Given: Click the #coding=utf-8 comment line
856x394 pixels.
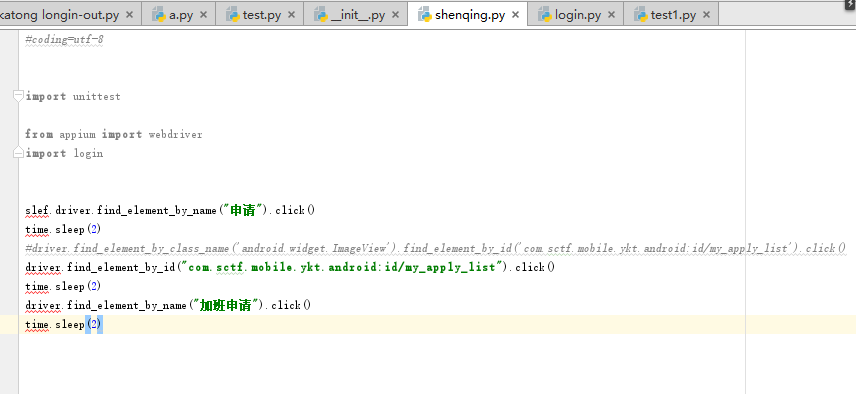Looking at the screenshot, I should pos(64,40).
